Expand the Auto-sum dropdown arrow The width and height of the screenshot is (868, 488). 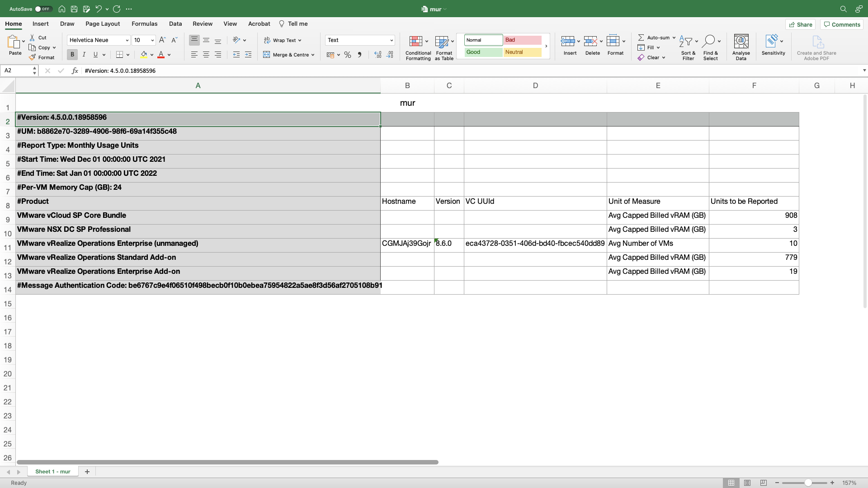(674, 38)
